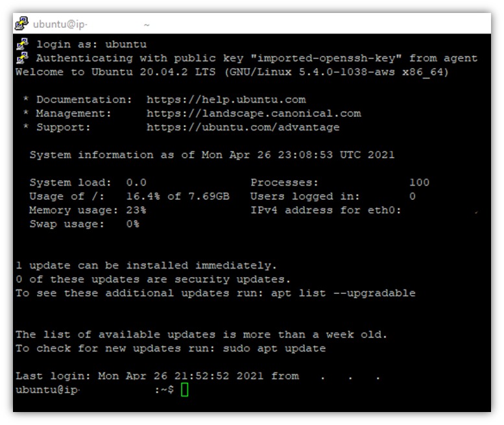Image resolution: width=504 pixels, height=425 pixels.
Task: Click the PuTTY icon beside the 'Authenticating with public key' line
Action: pos(23,58)
